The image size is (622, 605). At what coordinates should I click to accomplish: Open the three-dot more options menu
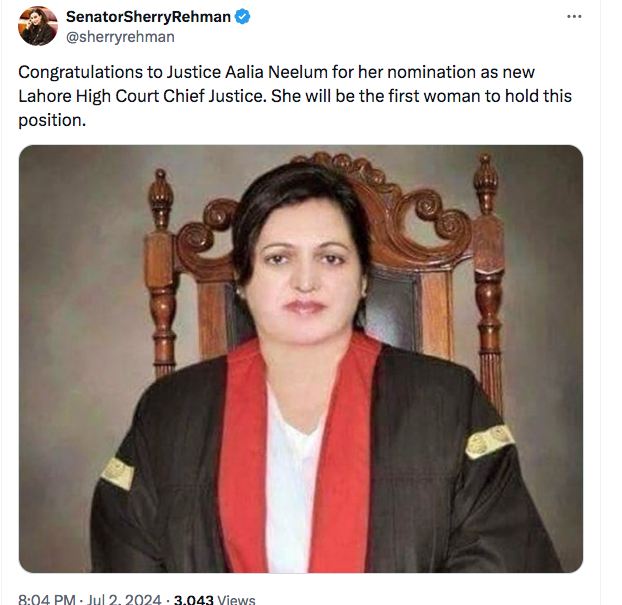click(x=573, y=17)
